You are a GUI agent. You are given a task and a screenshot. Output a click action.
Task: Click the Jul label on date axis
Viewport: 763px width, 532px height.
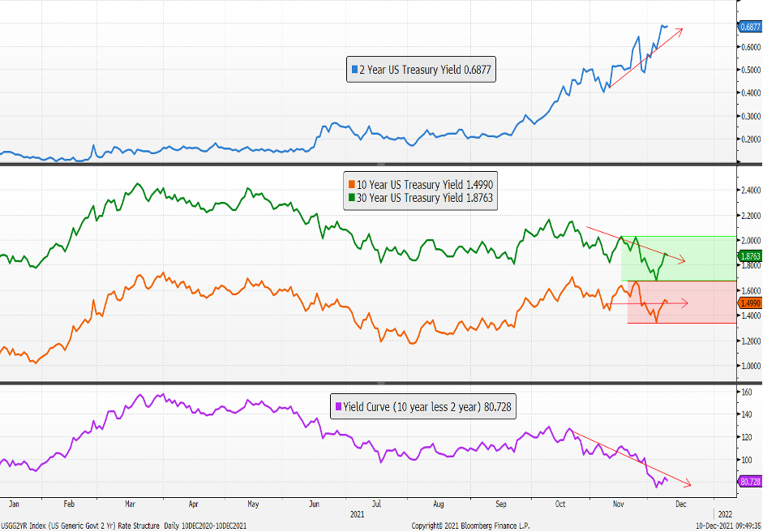378,503
